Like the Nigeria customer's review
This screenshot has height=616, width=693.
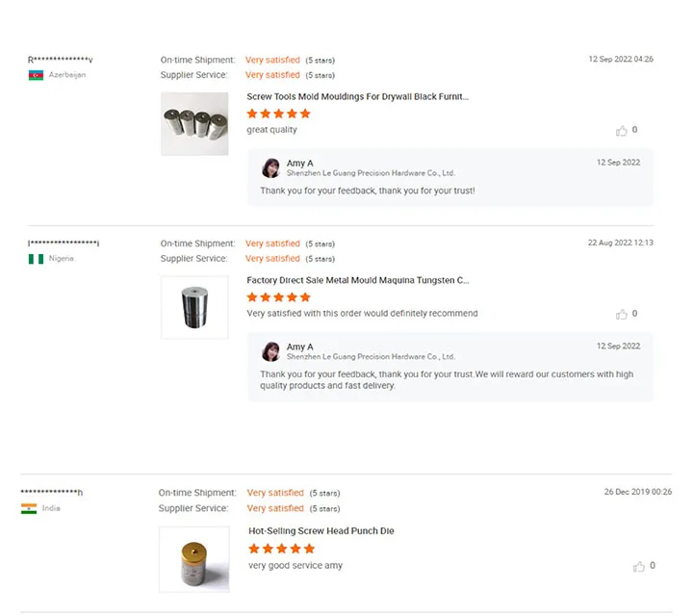(x=622, y=315)
